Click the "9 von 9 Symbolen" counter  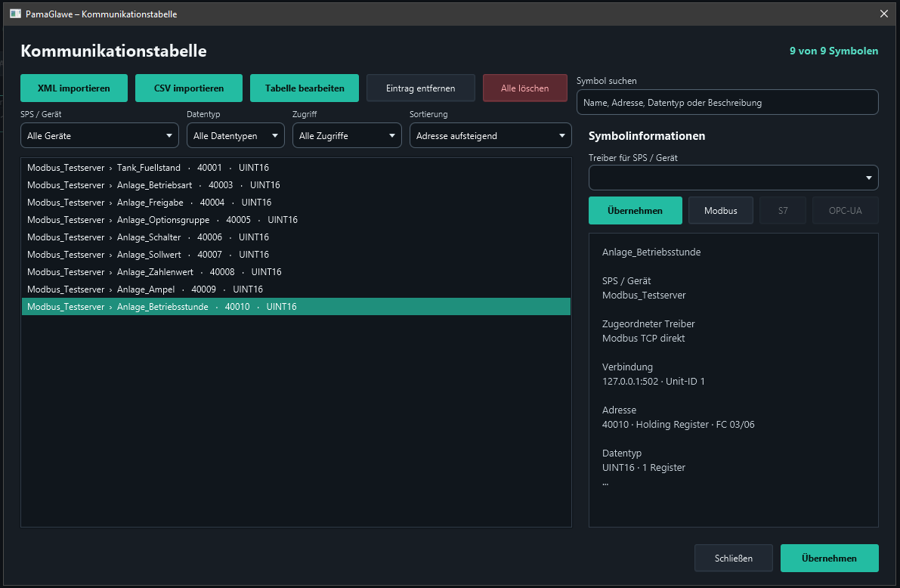click(834, 51)
